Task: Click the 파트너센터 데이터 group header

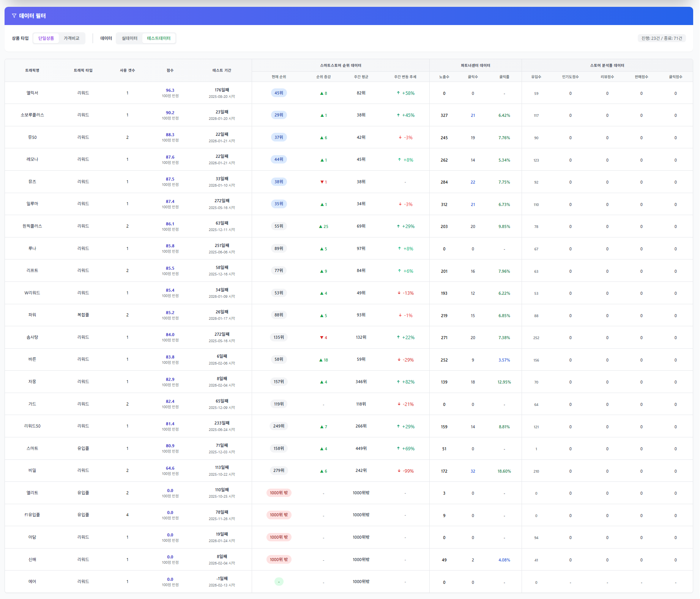Action: (x=475, y=66)
